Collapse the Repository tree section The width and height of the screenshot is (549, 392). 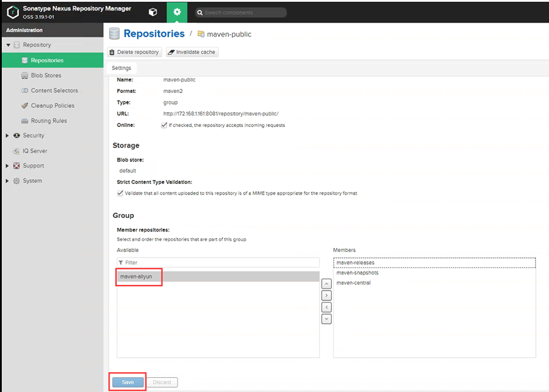(x=8, y=45)
